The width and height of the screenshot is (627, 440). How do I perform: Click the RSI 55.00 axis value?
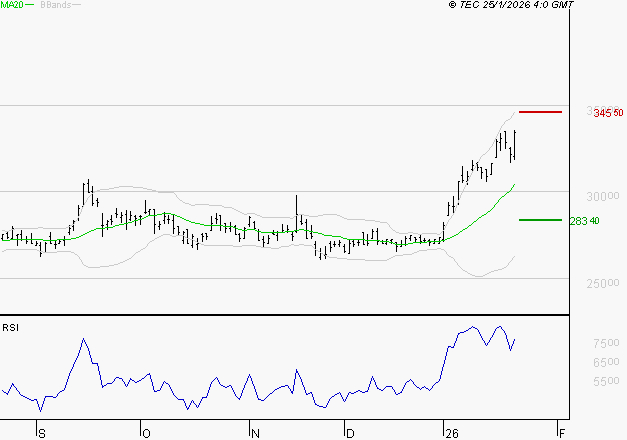click(606, 381)
